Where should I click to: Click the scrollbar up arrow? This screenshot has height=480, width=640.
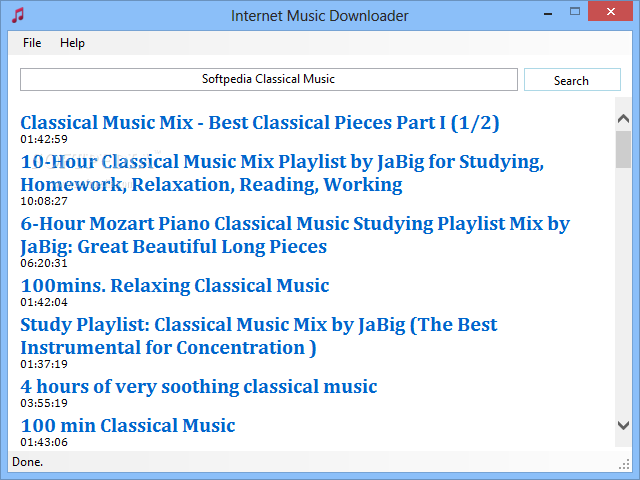[623, 119]
